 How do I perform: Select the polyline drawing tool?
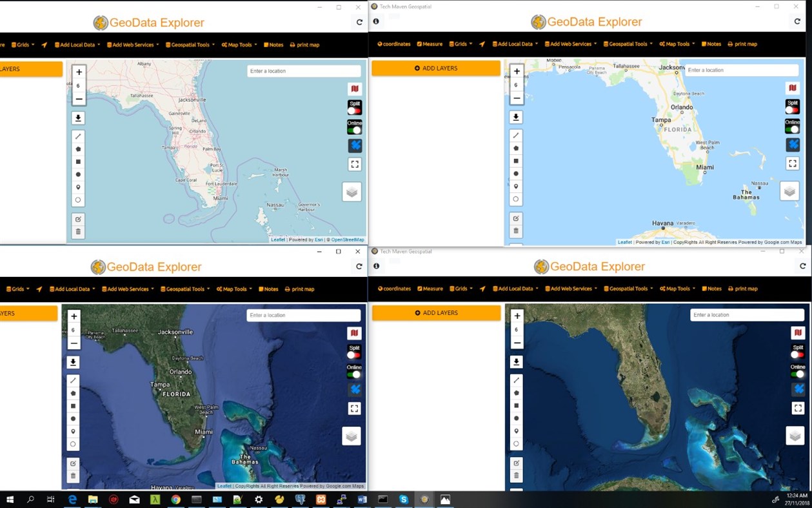click(x=77, y=137)
